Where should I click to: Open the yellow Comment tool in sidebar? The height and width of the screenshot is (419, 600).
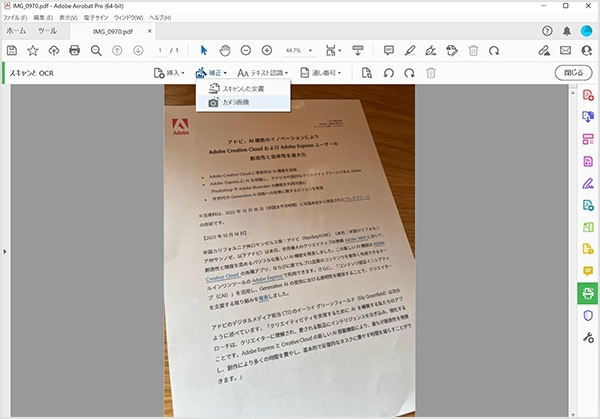point(588,271)
